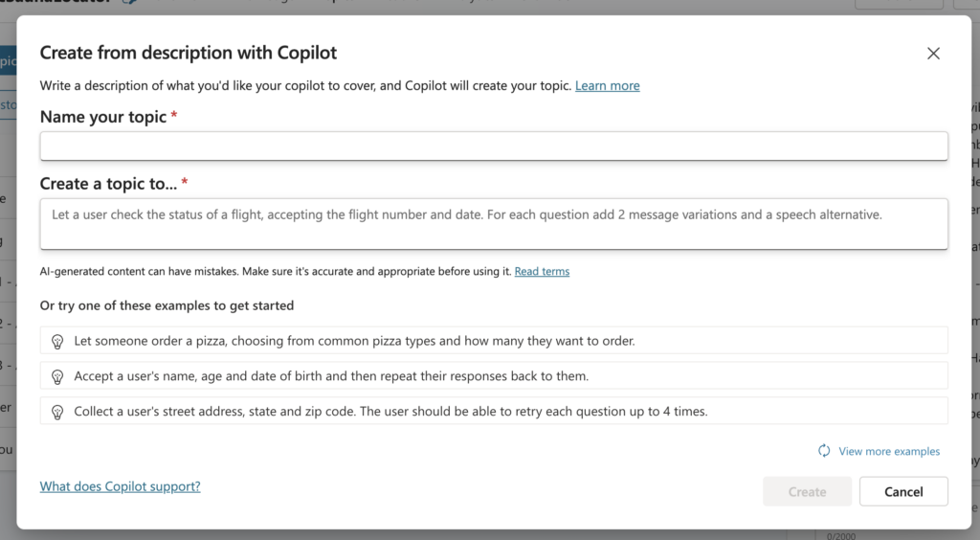Focus the Name your topic field

tap(494, 146)
